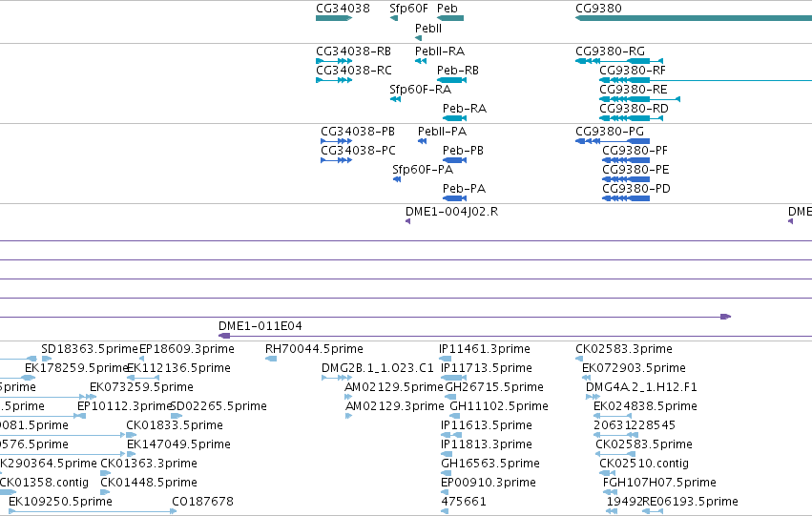Click EST GH16563.5prime
This screenshot has height=516, width=812.
click(x=490, y=464)
